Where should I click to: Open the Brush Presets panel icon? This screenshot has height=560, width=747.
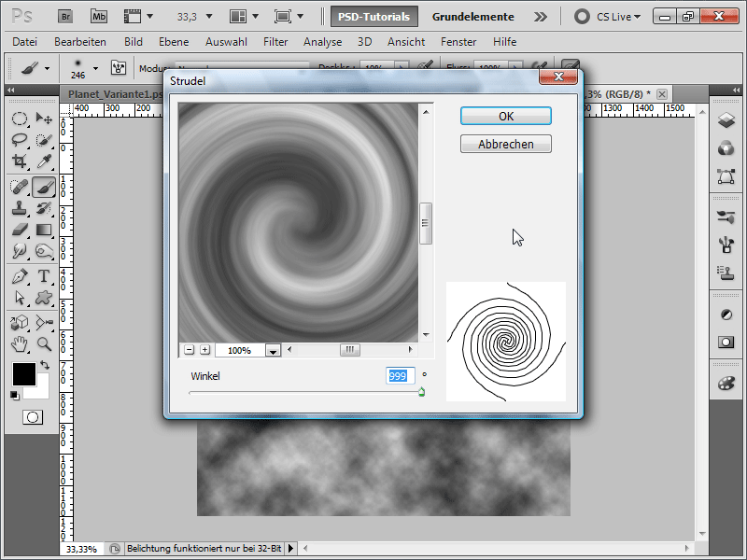pos(726,217)
